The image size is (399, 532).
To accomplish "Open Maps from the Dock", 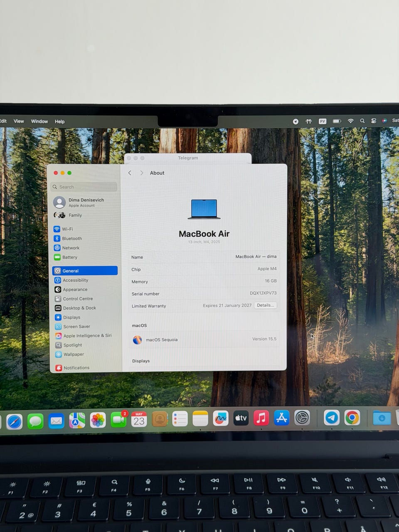I will [77, 421].
